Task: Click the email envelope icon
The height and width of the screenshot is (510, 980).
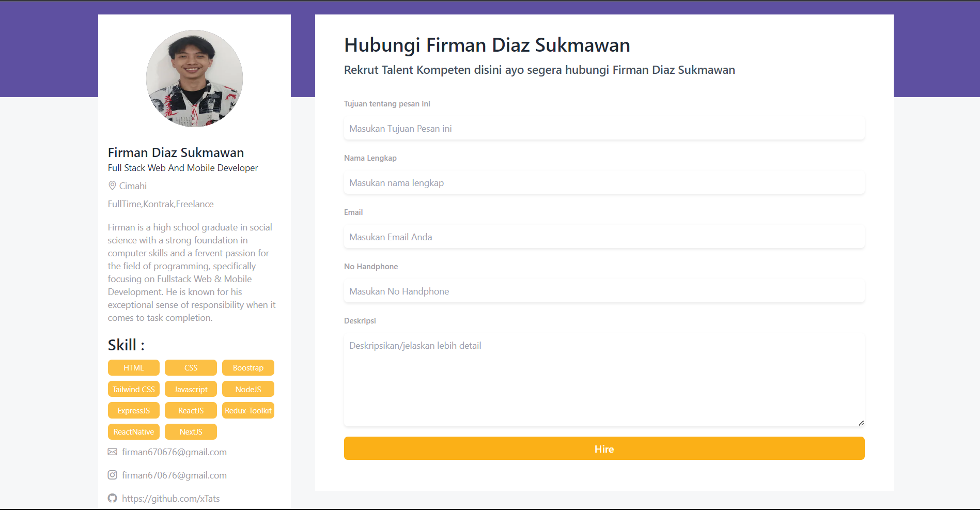Action: tap(112, 452)
